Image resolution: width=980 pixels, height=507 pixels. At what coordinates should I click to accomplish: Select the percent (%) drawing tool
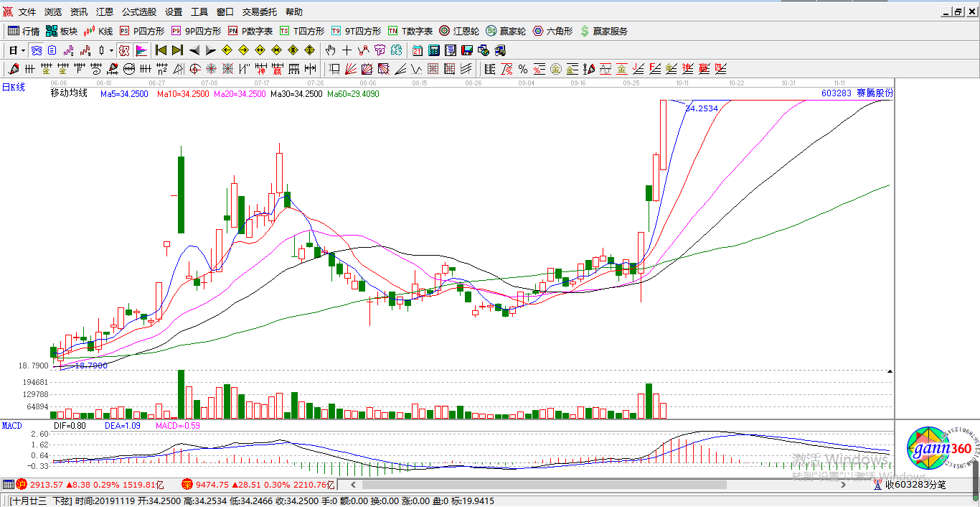[x=523, y=69]
